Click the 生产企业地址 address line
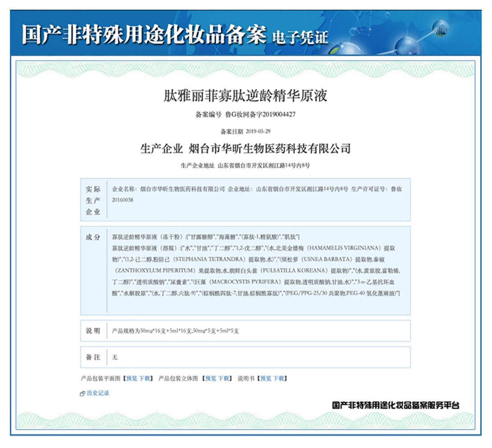 pyautogui.click(x=245, y=165)
